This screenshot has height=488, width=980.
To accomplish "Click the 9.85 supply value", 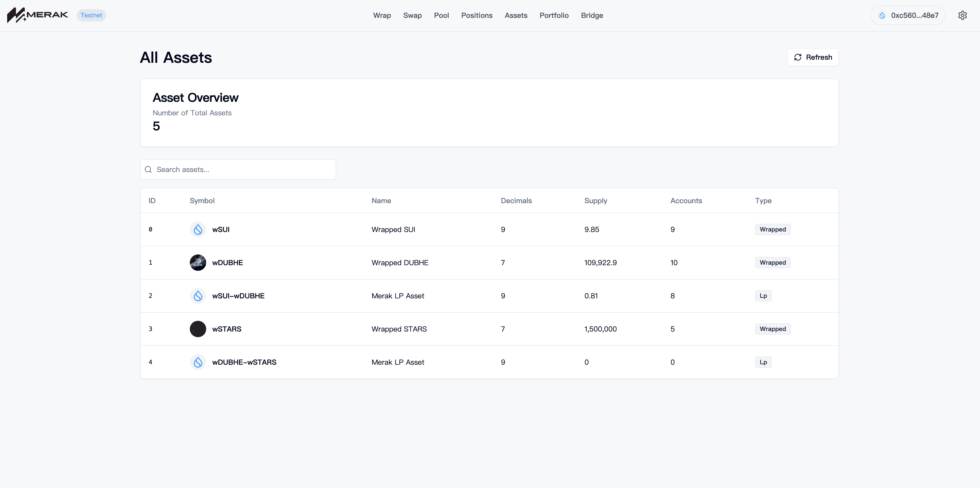I will (592, 229).
